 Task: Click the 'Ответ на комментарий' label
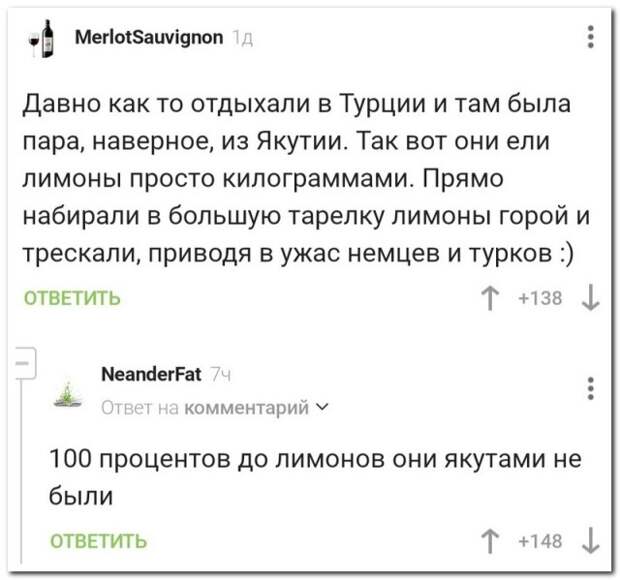[205, 407]
